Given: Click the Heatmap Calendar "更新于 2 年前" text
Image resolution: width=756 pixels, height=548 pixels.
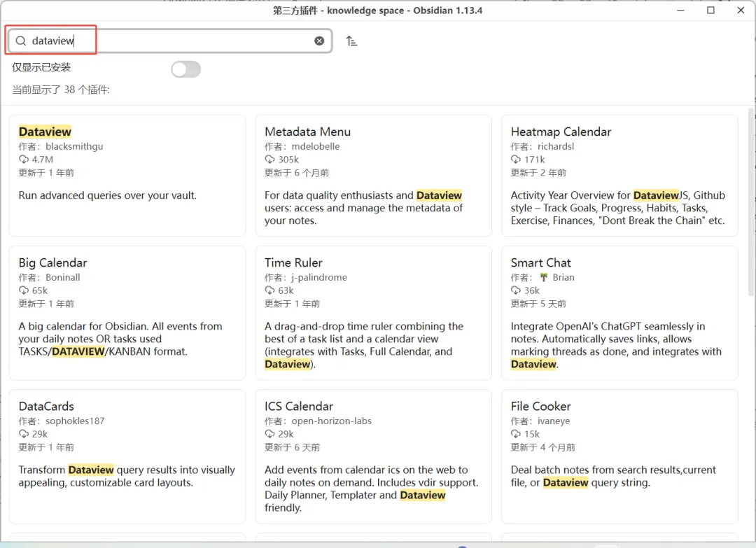Looking at the screenshot, I should pos(538,173).
